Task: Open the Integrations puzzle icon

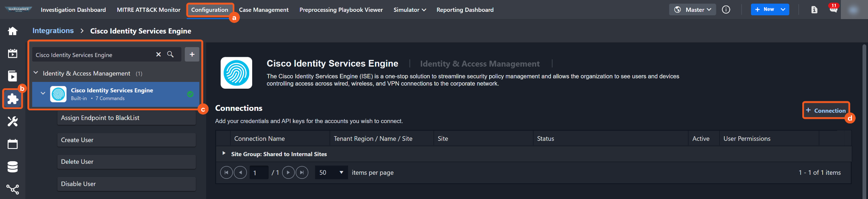Action: coord(13,99)
